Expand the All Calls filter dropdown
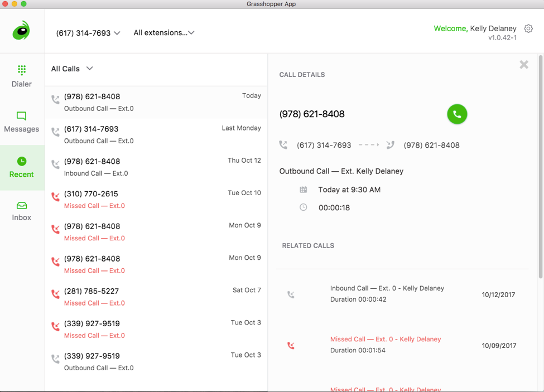 coord(71,69)
